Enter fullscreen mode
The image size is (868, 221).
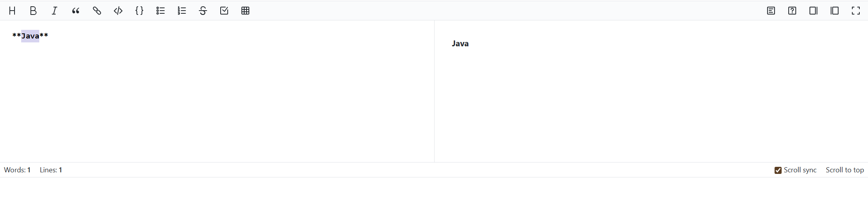click(856, 11)
